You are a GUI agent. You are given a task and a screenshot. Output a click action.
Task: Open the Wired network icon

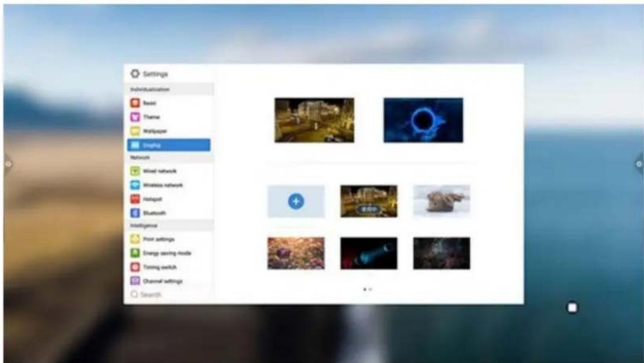135,171
